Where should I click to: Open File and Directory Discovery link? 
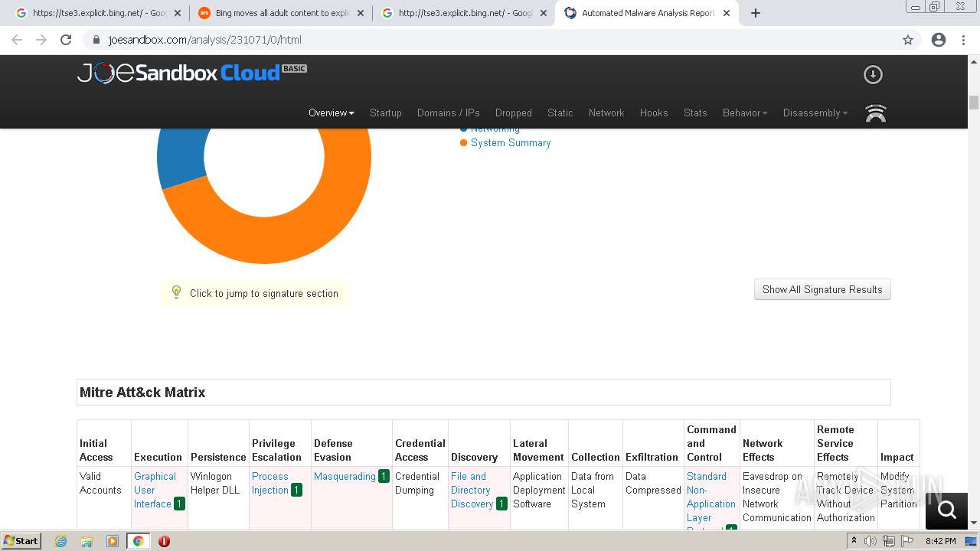[x=472, y=490]
